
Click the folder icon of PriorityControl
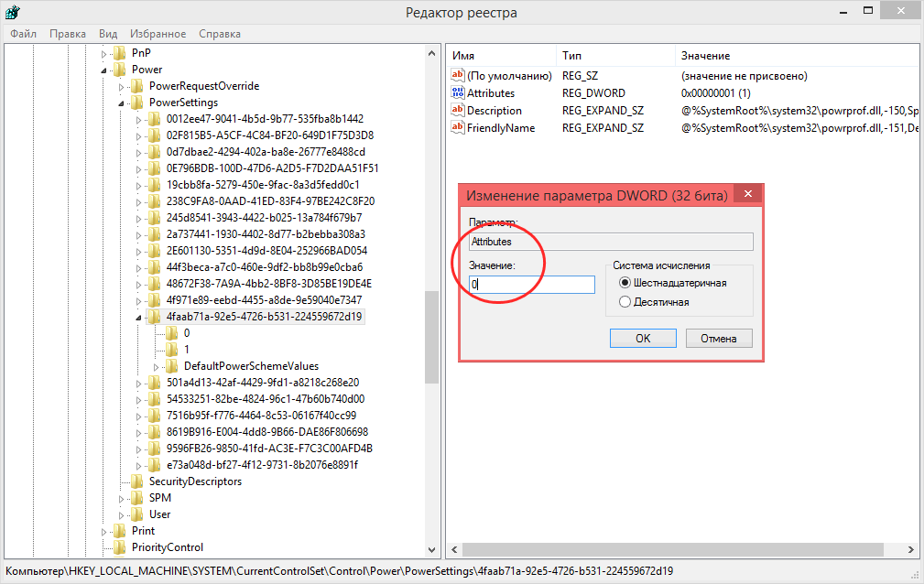[x=120, y=547]
